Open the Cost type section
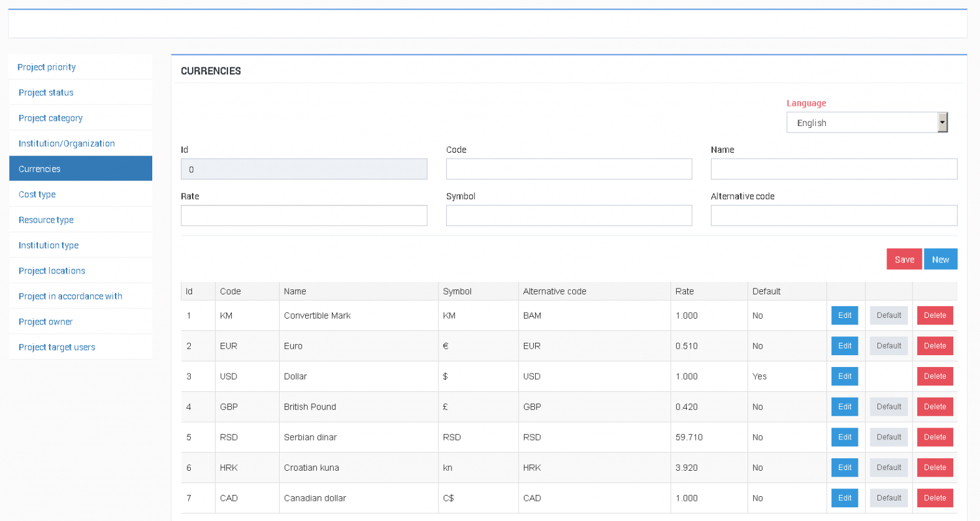 click(x=37, y=194)
